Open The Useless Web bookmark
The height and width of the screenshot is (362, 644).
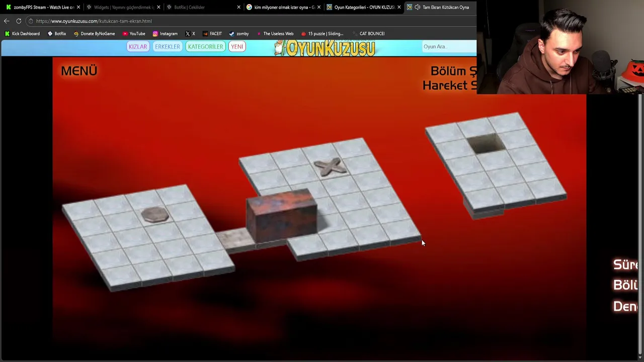pyautogui.click(x=275, y=34)
